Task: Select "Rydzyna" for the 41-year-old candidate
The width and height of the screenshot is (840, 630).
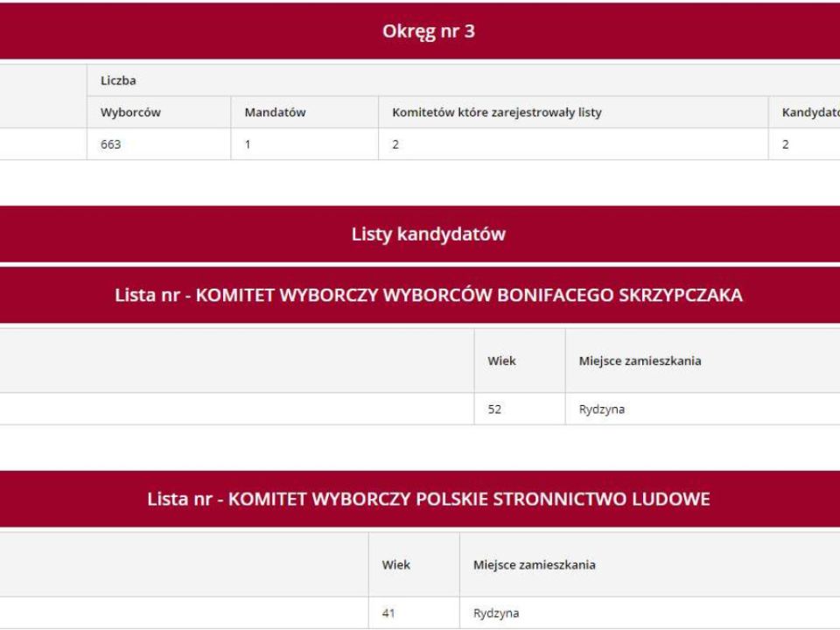Action: [496, 613]
